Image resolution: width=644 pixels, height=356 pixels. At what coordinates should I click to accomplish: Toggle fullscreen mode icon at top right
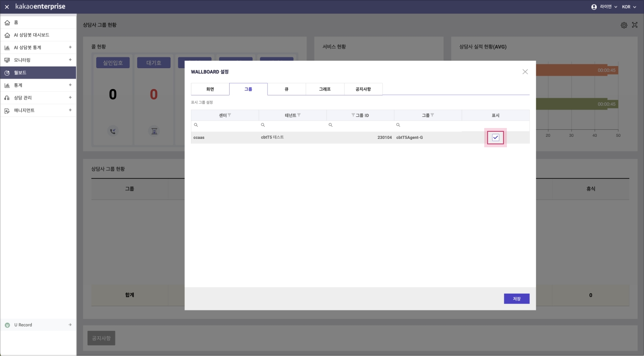[x=634, y=25]
